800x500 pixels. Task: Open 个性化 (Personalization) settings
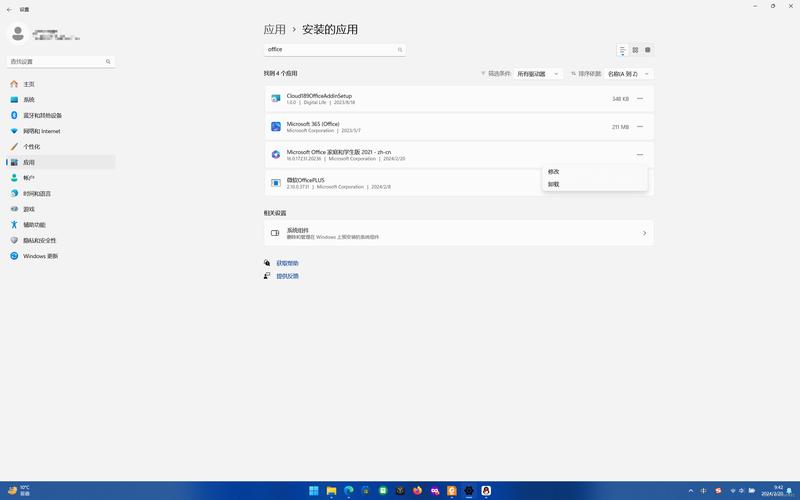tap(61, 147)
